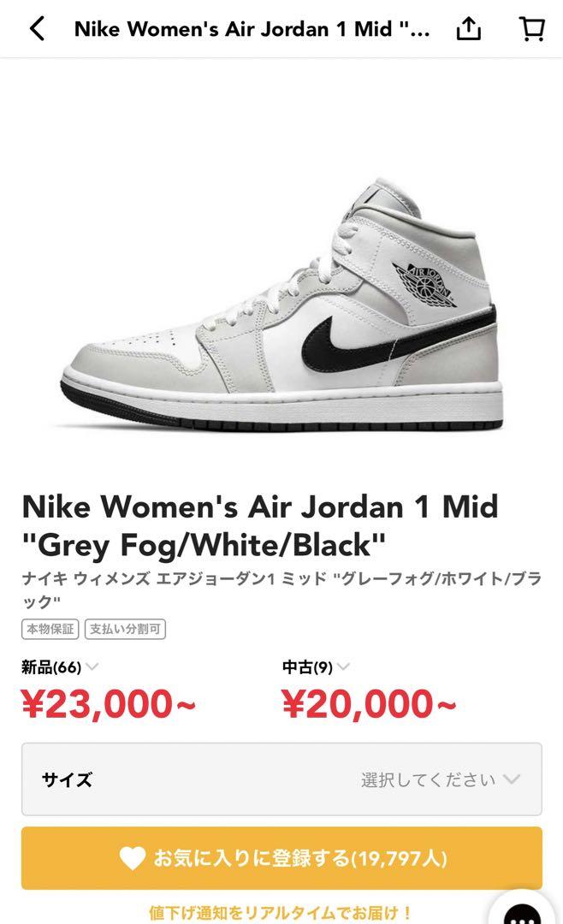The image size is (563, 924).
Task: Tap the header title Nike Women's Air Jordan
Action: pos(252,29)
